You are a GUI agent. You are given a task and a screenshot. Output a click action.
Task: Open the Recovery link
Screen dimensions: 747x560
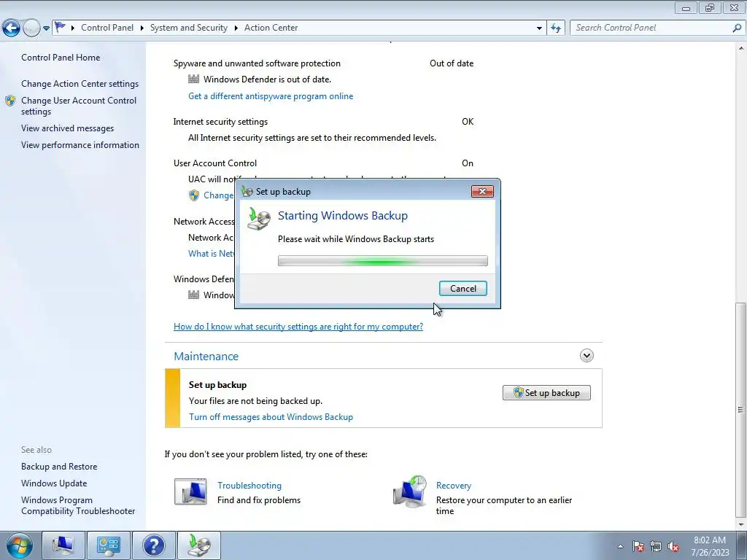tap(454, 485)
